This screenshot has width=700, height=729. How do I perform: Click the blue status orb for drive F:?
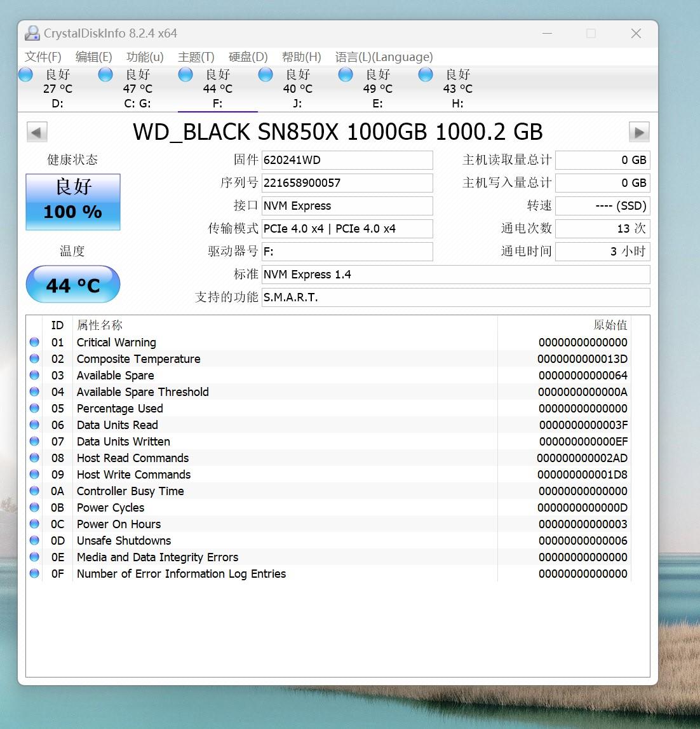(185, 74)
